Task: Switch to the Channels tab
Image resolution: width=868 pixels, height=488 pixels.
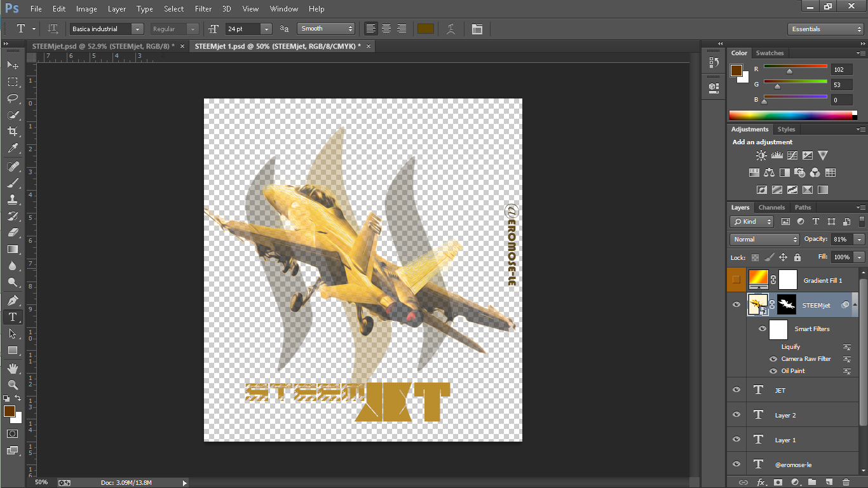Action: point(771,208)
